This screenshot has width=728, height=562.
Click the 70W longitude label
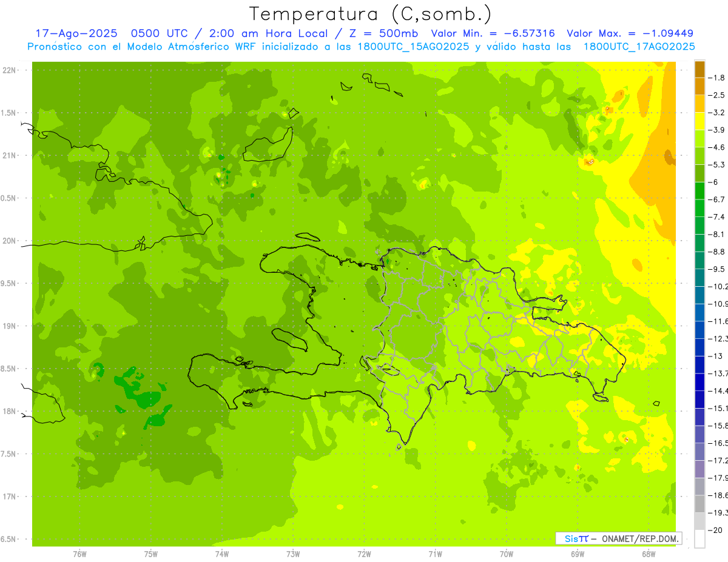(x=506, y=554)
